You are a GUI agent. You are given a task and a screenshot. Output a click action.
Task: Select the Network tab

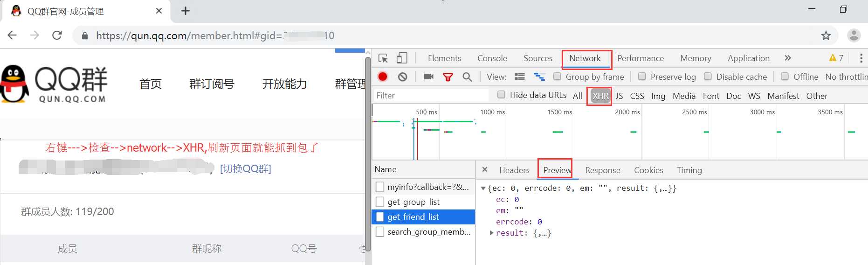click(585, 58)
